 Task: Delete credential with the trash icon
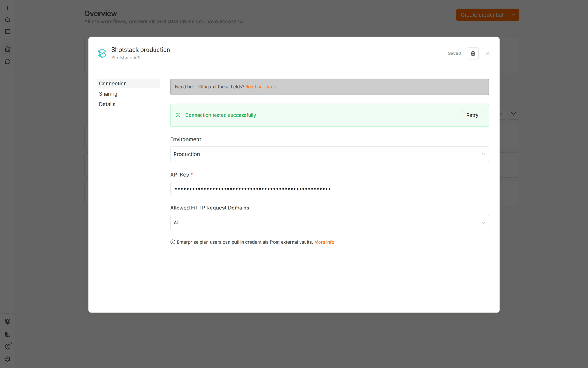coord(473,53)
